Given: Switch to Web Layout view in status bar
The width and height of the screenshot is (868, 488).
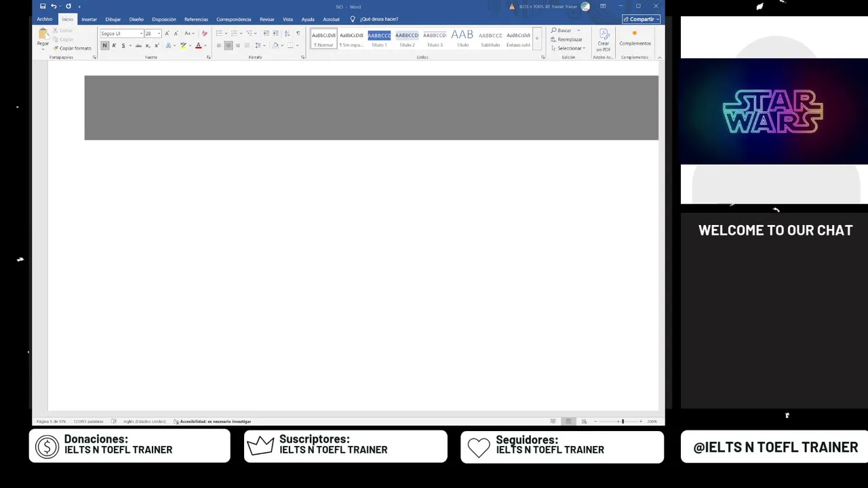Looking at the screenshot, I should pos(584,422).
